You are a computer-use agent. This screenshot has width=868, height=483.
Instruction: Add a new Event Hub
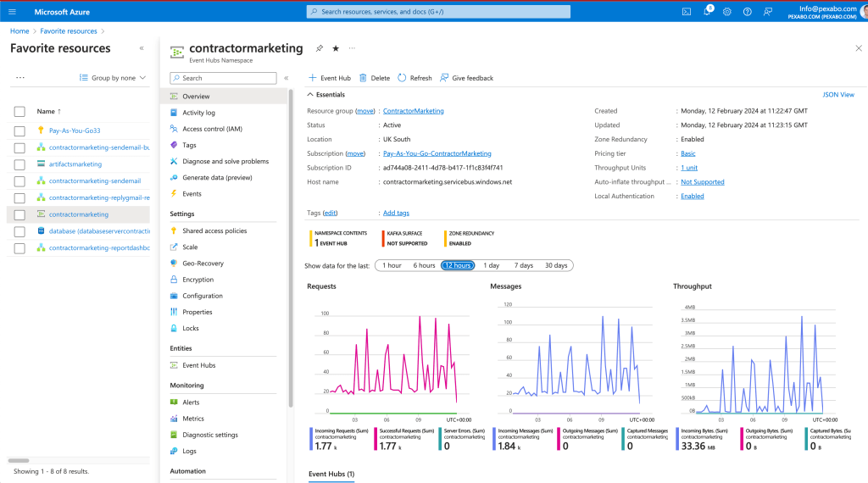(330, 78)
